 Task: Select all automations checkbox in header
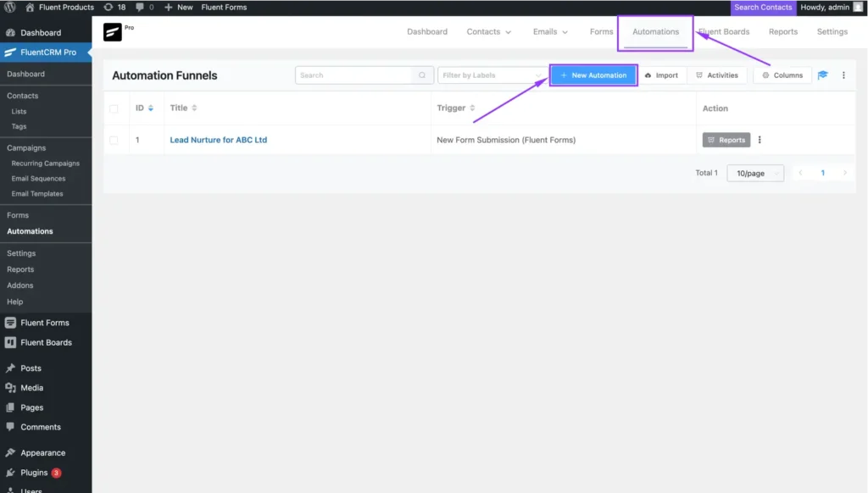(114, 108)
